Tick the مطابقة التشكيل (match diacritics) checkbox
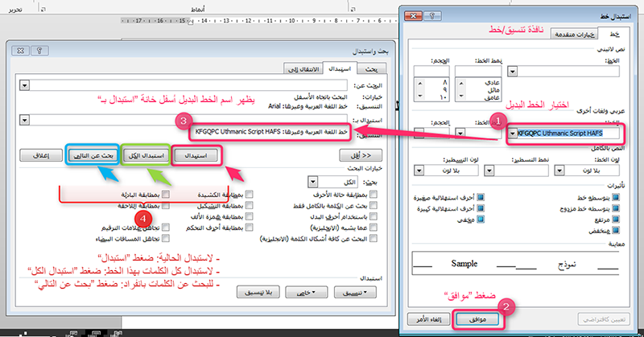 [x=250, y=206]
